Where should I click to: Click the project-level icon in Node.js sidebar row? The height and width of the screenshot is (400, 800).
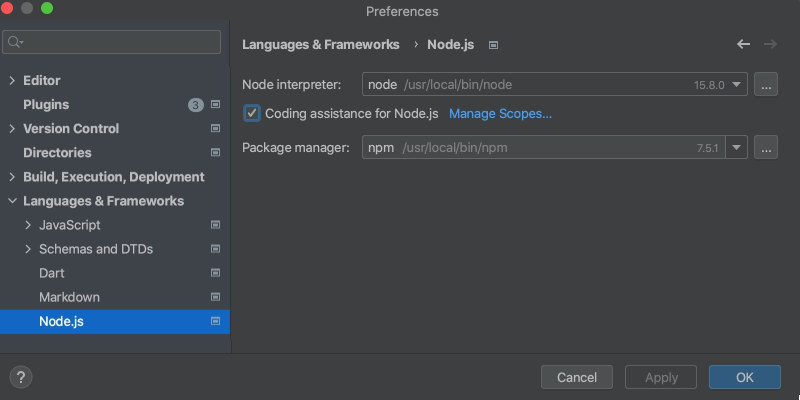pos(215,321)
